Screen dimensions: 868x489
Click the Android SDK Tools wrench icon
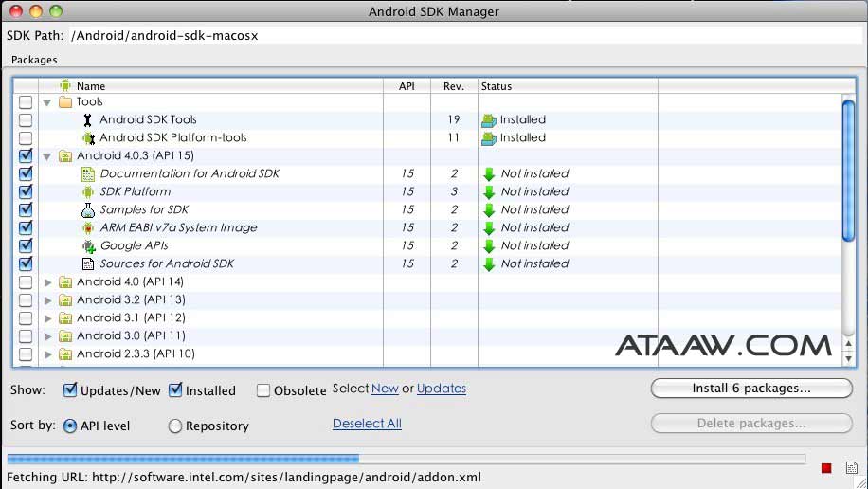pos(87,119)
